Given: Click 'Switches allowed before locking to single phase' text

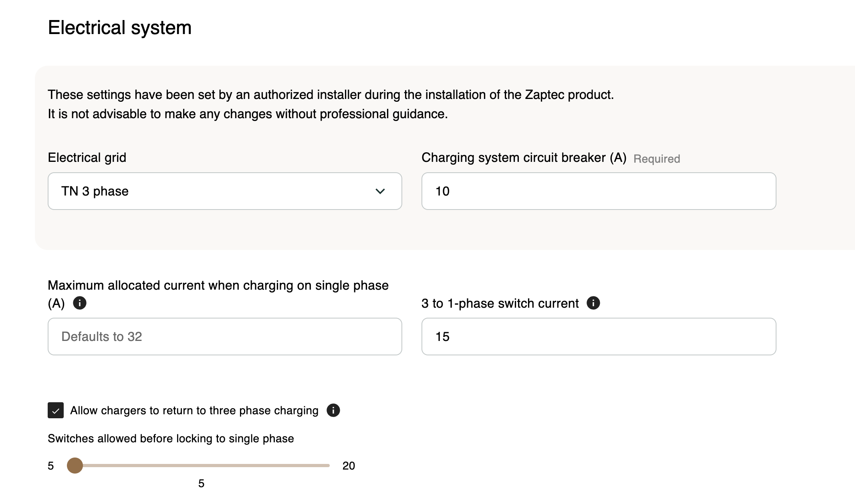Looking at the screenshot, I should [x=171, y=438].
